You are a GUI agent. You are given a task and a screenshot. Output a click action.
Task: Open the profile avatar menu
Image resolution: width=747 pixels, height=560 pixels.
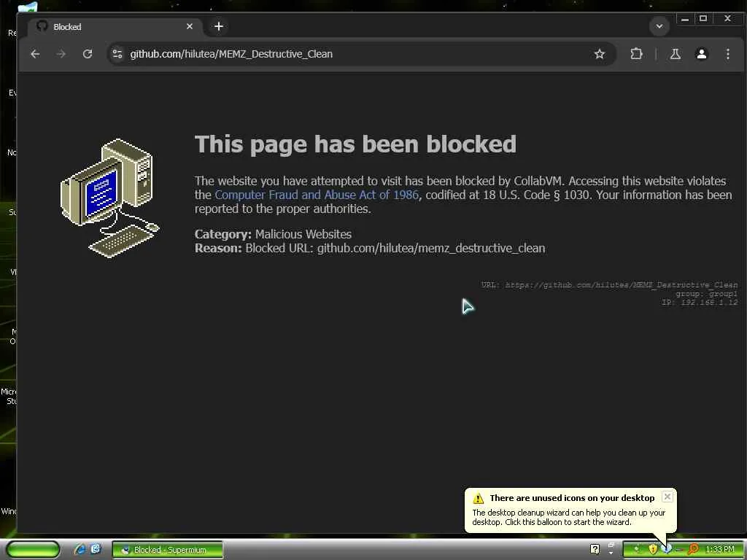[x=701, y=54]
